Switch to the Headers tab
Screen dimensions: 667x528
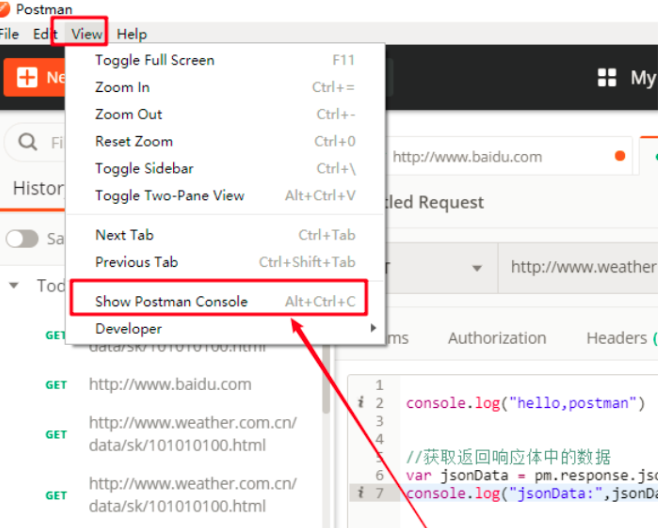[621, 338]
